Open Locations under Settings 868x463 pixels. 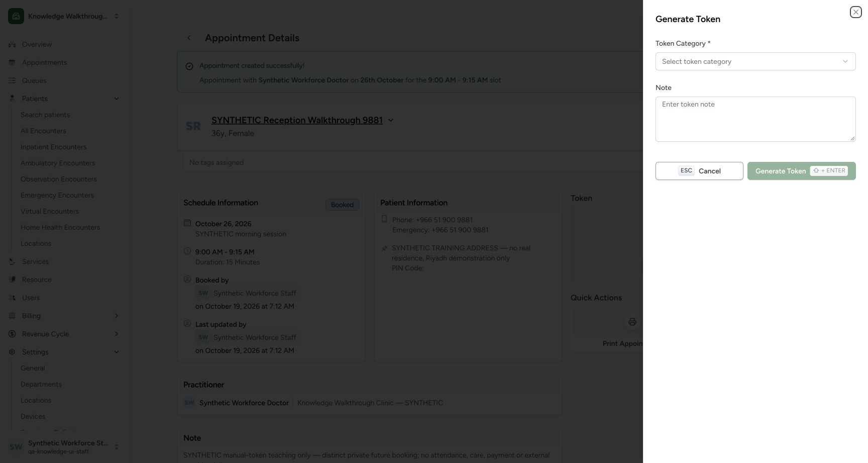(36, 400)
